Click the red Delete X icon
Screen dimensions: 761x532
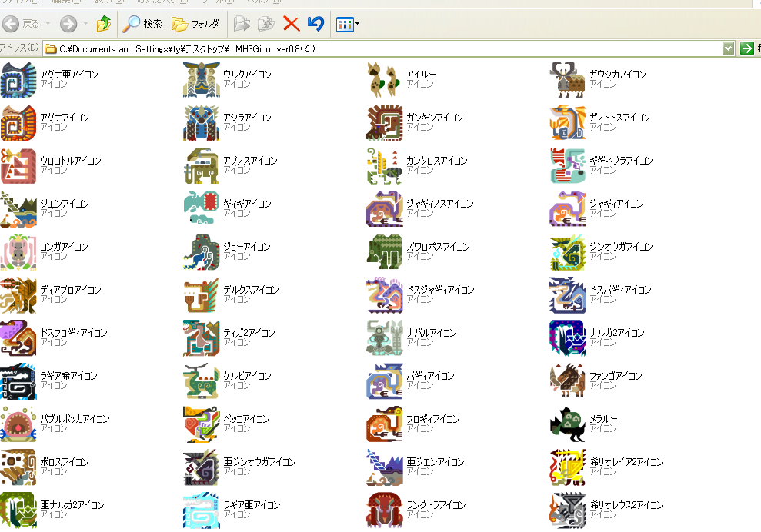coord(291,23)
